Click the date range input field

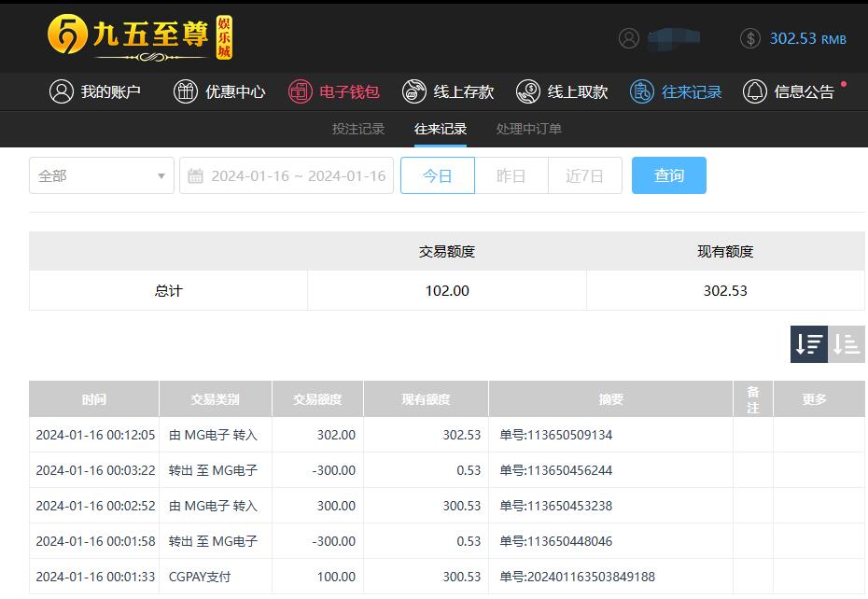pyautogui.click(x=287, y=175)
